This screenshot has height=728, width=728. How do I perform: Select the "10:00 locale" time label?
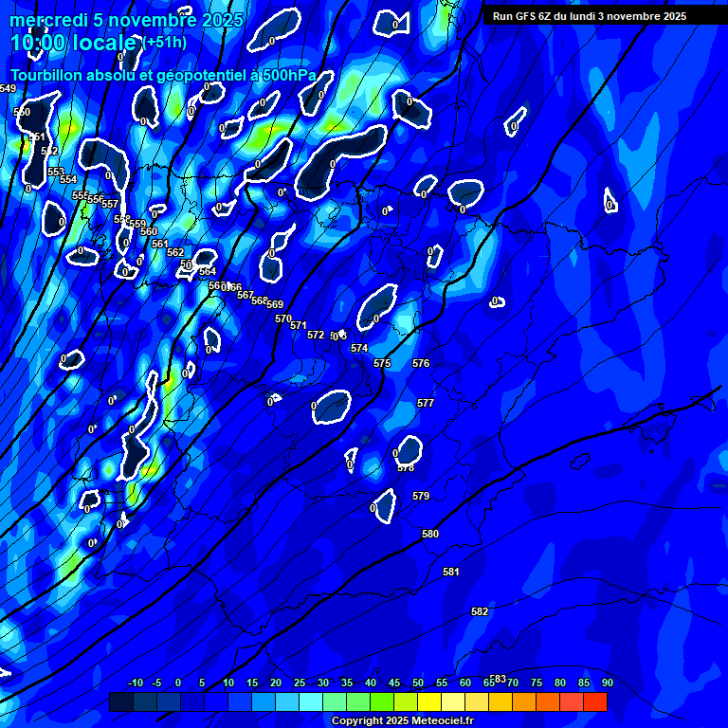[74, 43]
